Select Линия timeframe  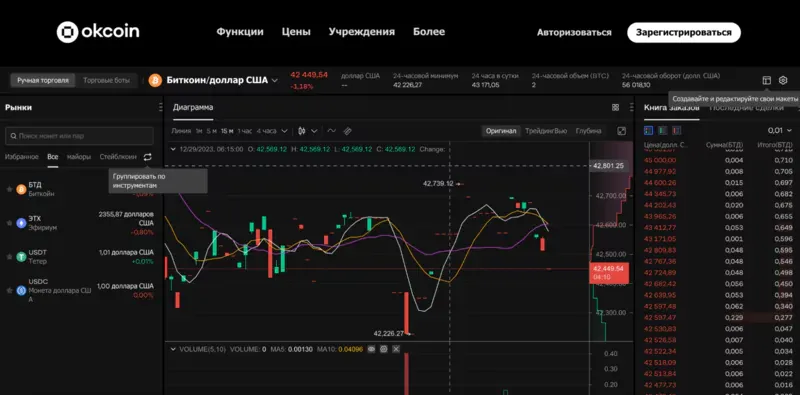(x=181, y=131)
